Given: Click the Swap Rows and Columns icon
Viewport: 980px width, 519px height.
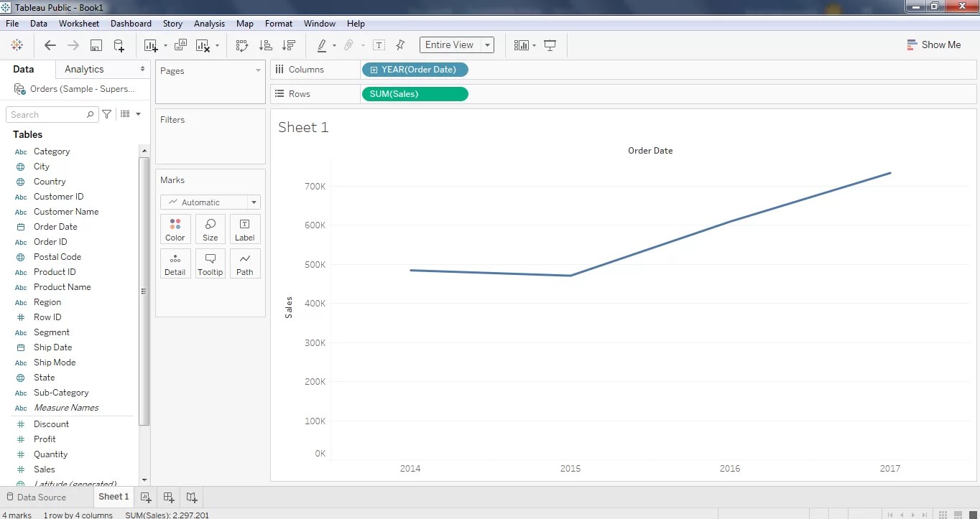Looking at the screenshot, I should point(242,45).
